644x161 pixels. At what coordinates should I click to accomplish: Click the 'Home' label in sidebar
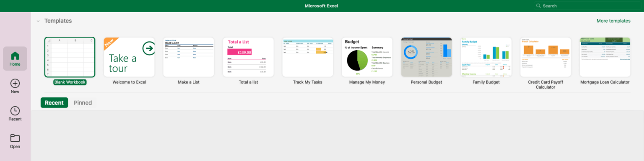click(x=15, y=64)
